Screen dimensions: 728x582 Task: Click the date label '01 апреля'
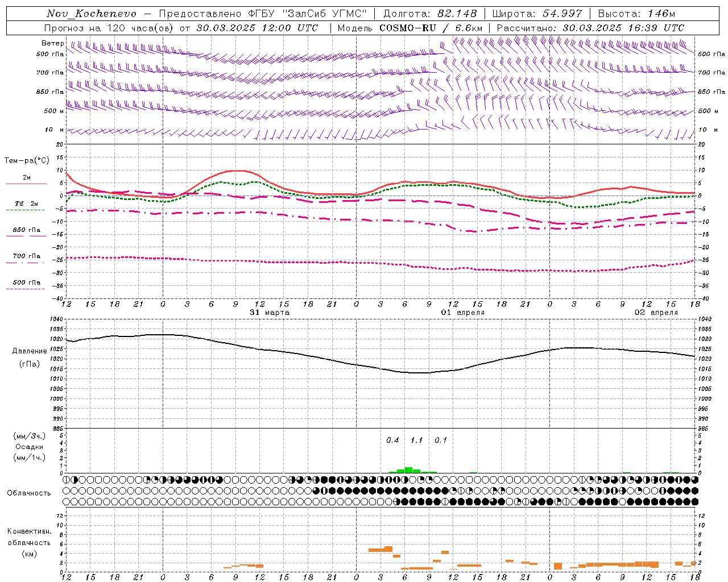(x=463, y=313)
